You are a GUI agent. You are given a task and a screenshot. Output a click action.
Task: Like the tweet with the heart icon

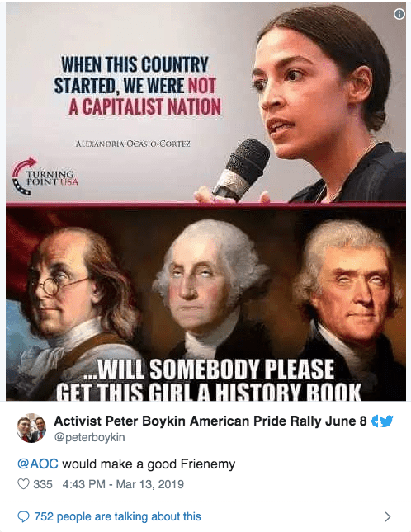[x=23, y=484]
